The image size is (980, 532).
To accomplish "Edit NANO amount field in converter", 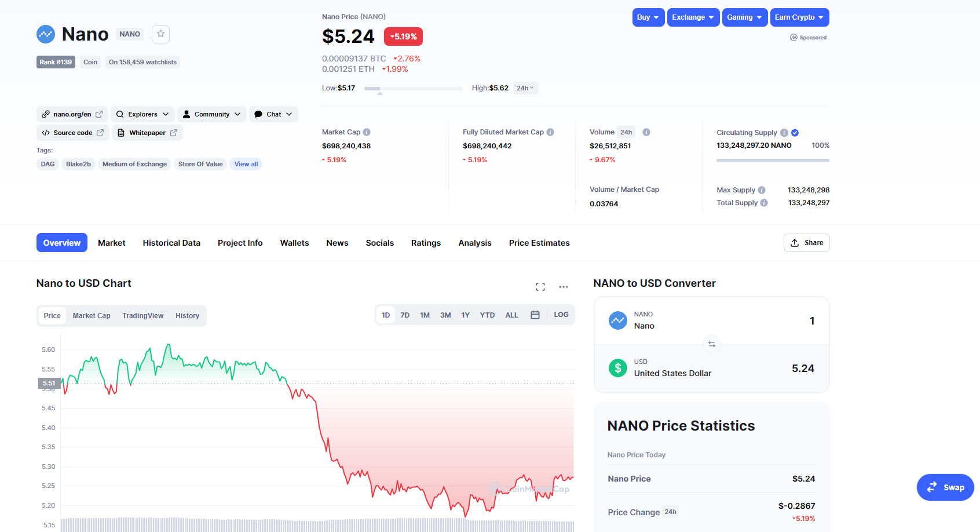I will 811,321.
